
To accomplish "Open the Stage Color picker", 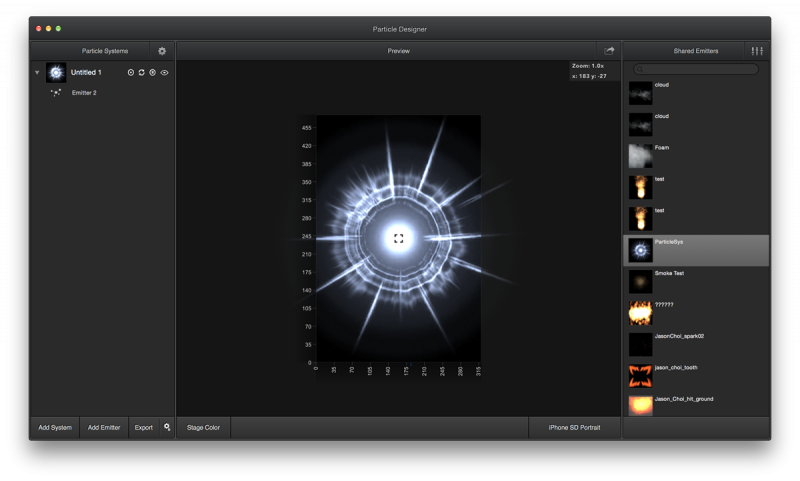I will [203, 428].
